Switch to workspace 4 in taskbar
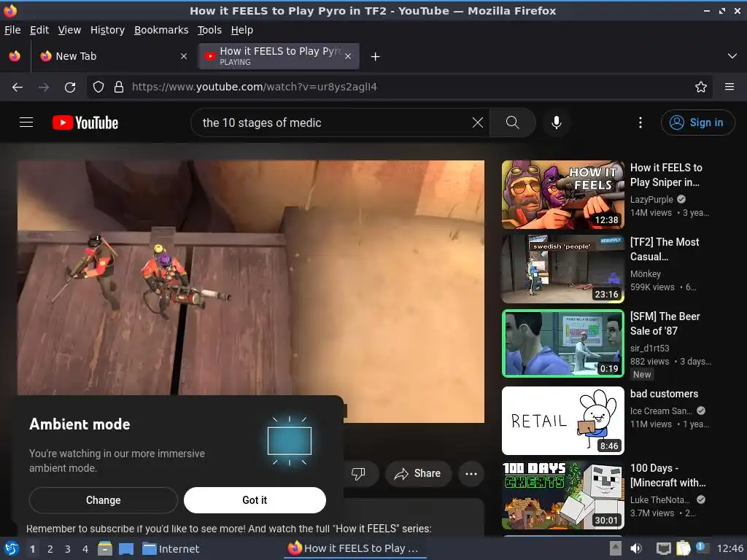This screenshot has height=560, width=747. click(85, 549)
